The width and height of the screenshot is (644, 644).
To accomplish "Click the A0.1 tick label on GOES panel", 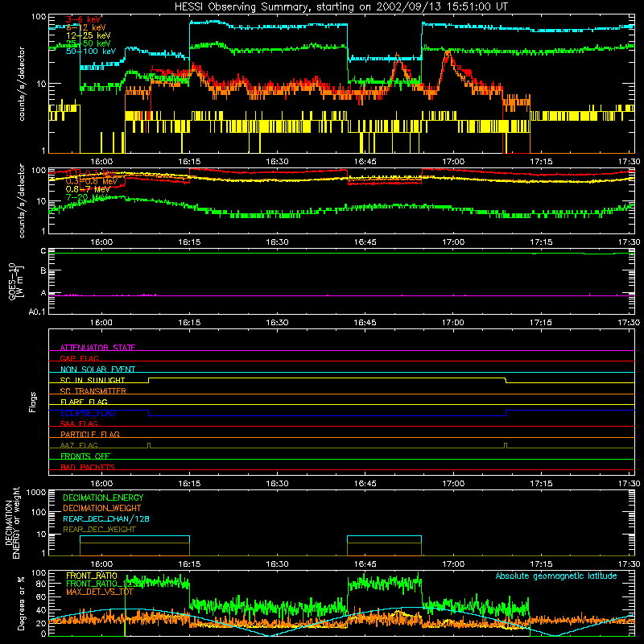I will (x=37, y=312).
